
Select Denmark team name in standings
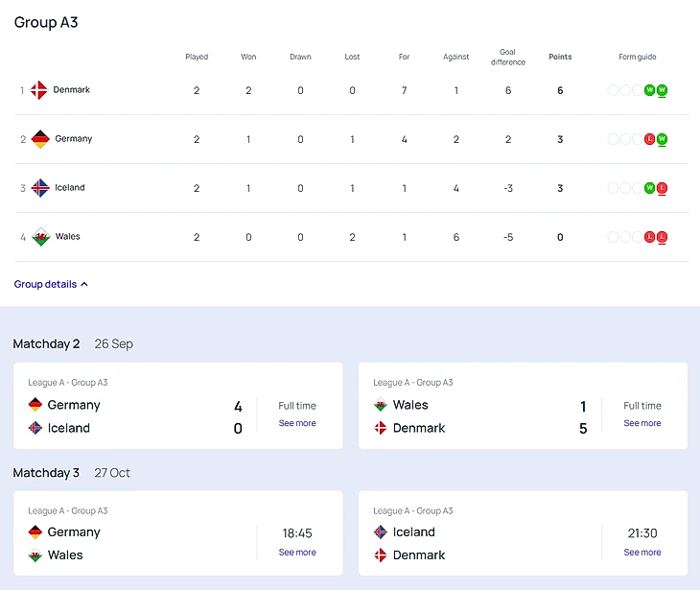tap(72, 90)
